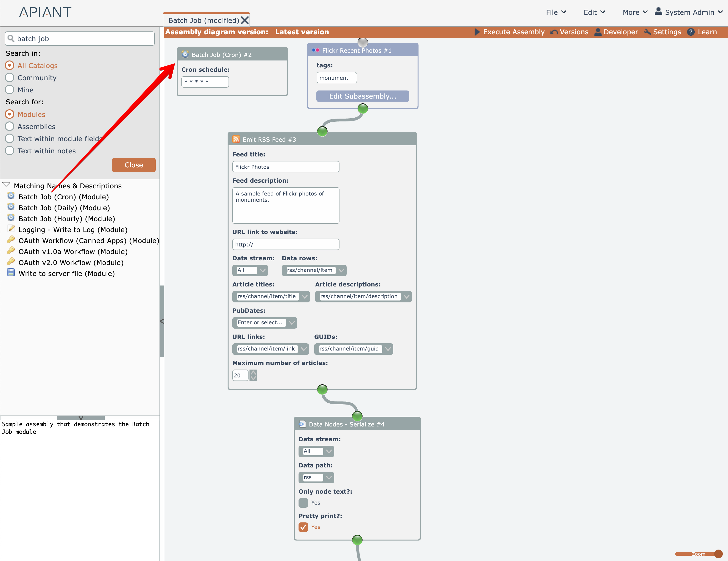Click the Execute Assembly play icon
The height and width of the screenshot is (561, 728).
click(x=477, y=32)
